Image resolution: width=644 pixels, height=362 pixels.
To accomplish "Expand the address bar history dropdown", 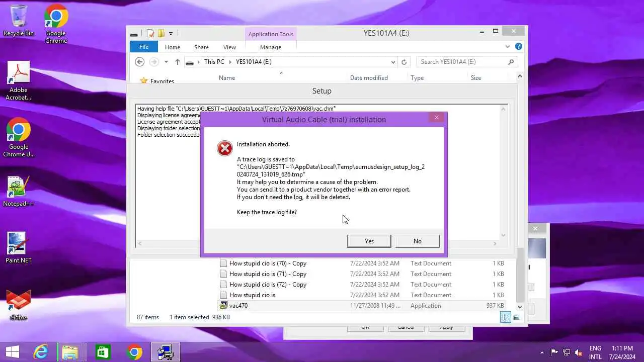I will coord(393,62).
